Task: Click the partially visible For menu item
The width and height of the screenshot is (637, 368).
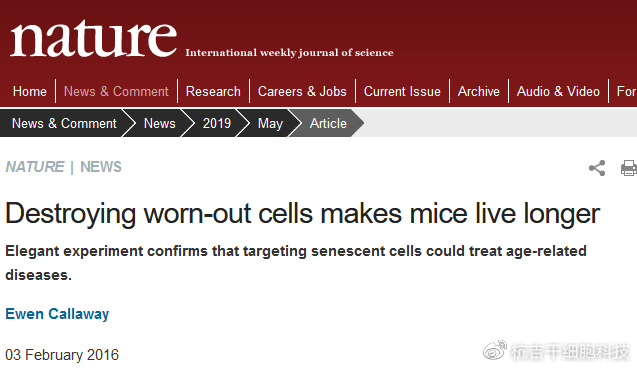Action: (626, 91)
